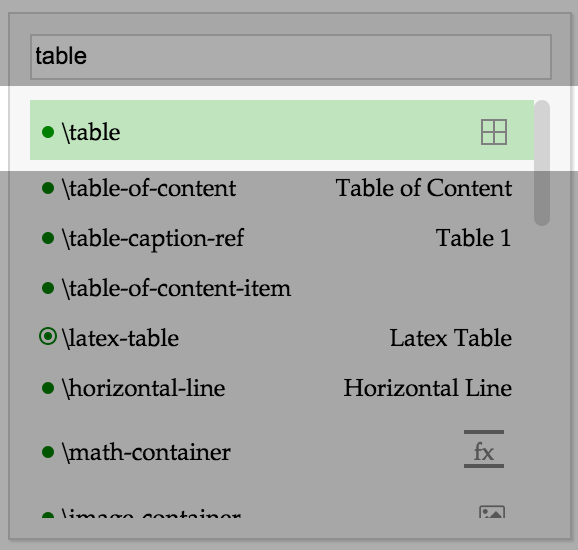The image size is (578, 550).
Task: Click the bullet next to \horizontal-line
Action: click(48, 388)
